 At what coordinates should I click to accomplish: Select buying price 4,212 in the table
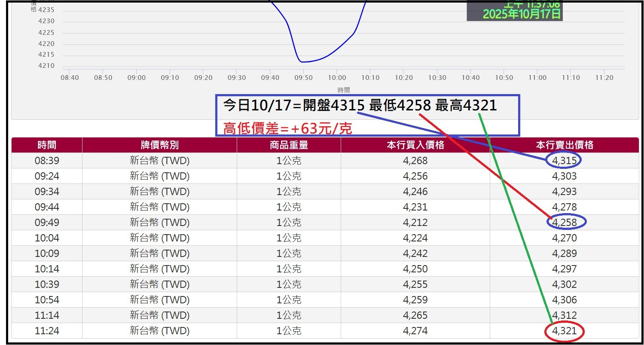[415, 222]
